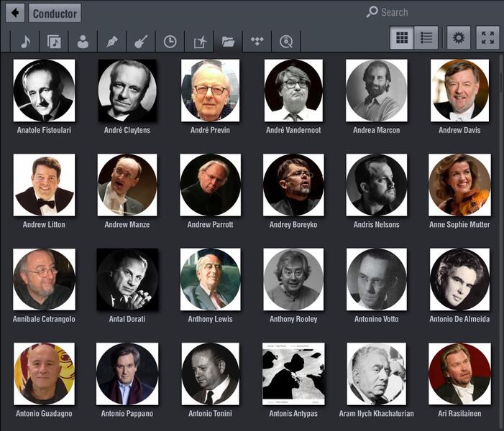The image size is (504, 431).
Task: Switch to the albums tab icon
Action: pyautogui.click(x=54, y=42)
